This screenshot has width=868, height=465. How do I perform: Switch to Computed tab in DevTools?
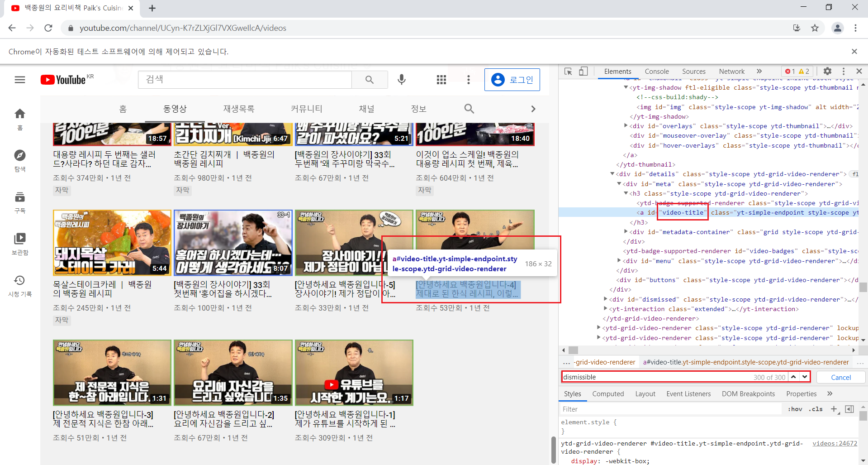click(608, 393)
